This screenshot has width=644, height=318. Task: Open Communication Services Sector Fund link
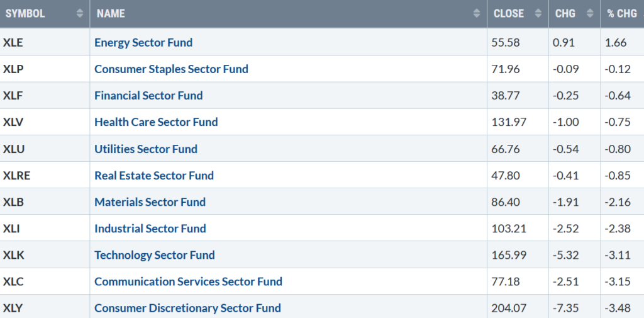tap(188, 281)
